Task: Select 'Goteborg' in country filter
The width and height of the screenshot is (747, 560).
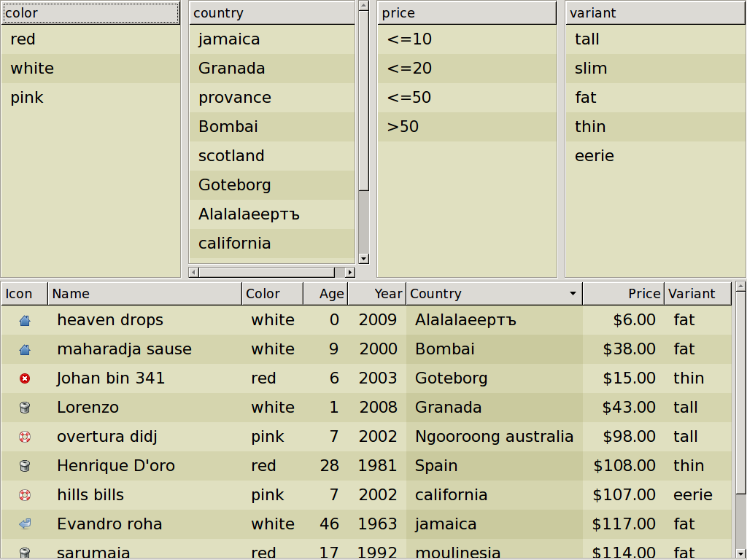Action: [272, 184]
